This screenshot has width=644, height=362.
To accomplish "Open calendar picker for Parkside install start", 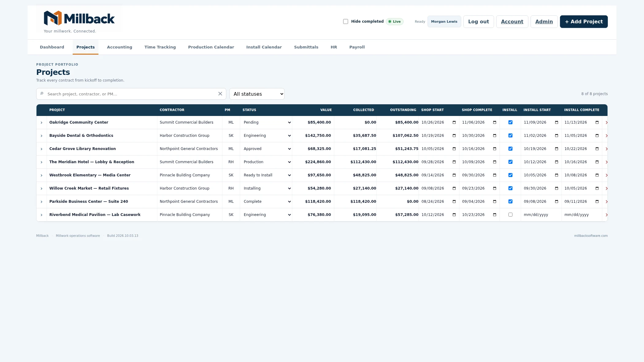I will (557, 202).
